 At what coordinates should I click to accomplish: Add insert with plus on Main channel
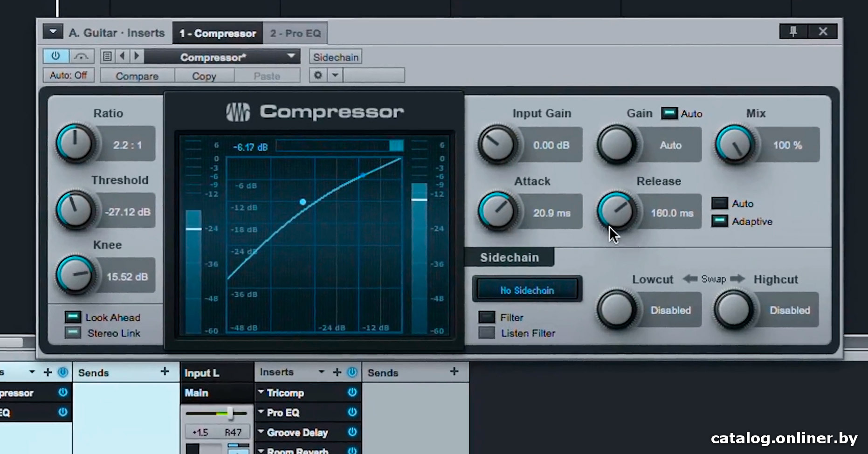337,372
